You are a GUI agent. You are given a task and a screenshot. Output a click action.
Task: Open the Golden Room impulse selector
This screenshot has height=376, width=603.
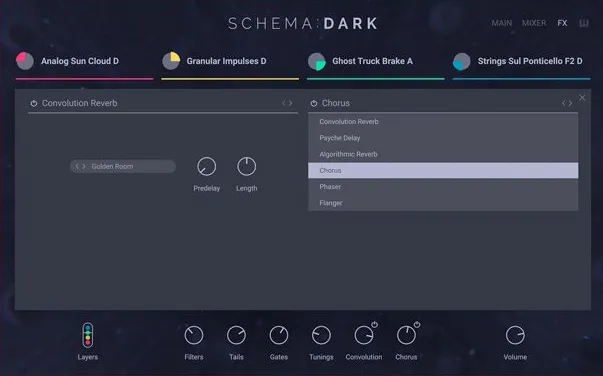[x=123, y=166]
